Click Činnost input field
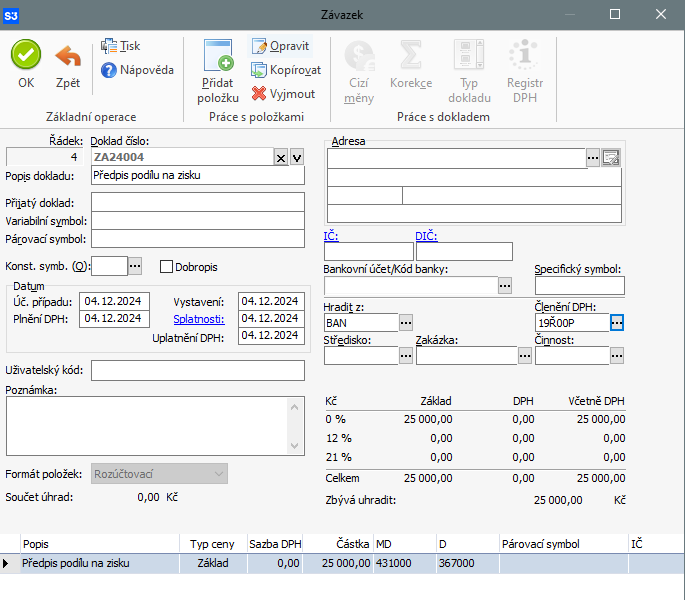The height and width of the screenshot is (600, 685). pyautogui.click(x=572, y=356)
